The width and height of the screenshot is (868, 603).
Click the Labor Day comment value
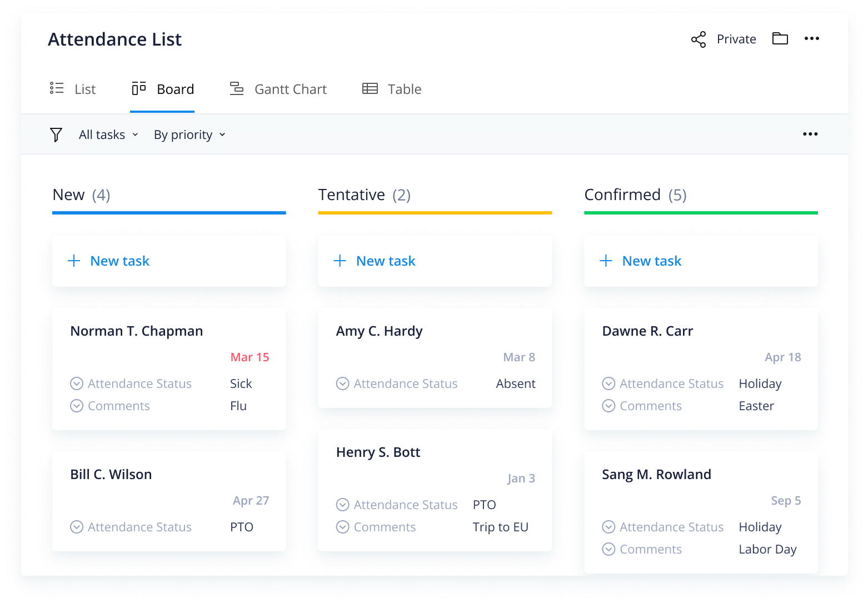point(768,550)
